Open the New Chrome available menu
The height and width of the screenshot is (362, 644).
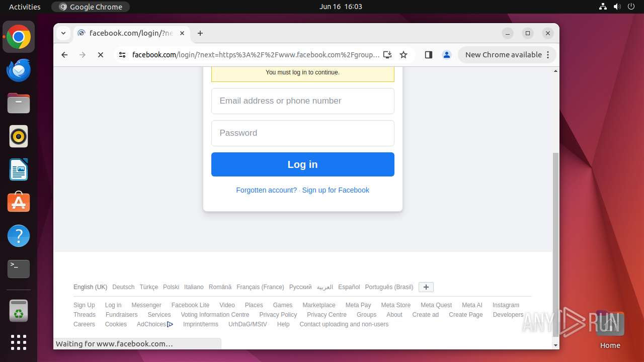(x=507, y=55)
